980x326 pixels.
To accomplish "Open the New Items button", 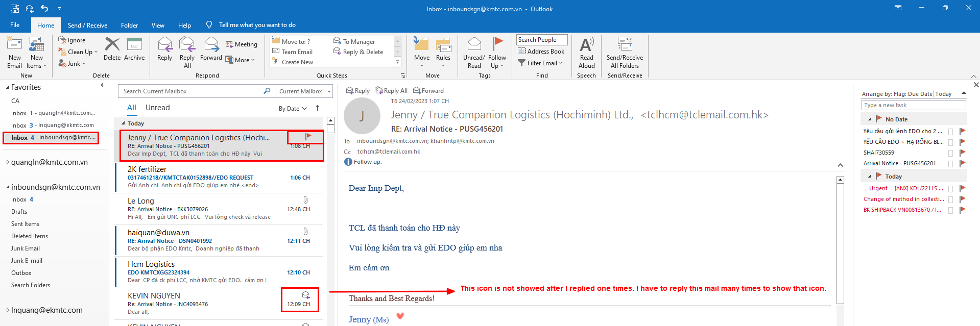I will click(x=37, y=52).
